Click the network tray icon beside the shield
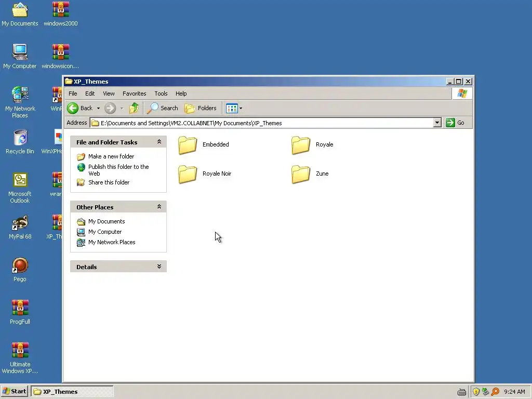532x399 pixels. (x=486, y=392)
